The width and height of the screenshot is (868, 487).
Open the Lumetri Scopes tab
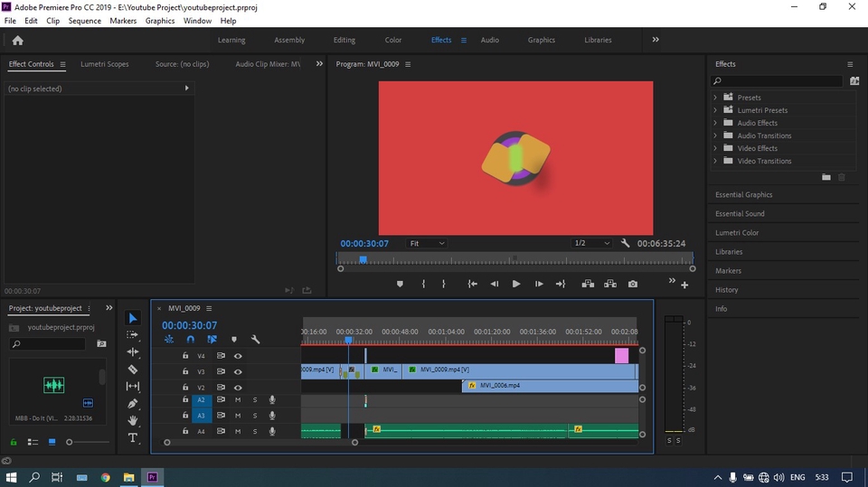pyautogui.click(x=105, y=64)
